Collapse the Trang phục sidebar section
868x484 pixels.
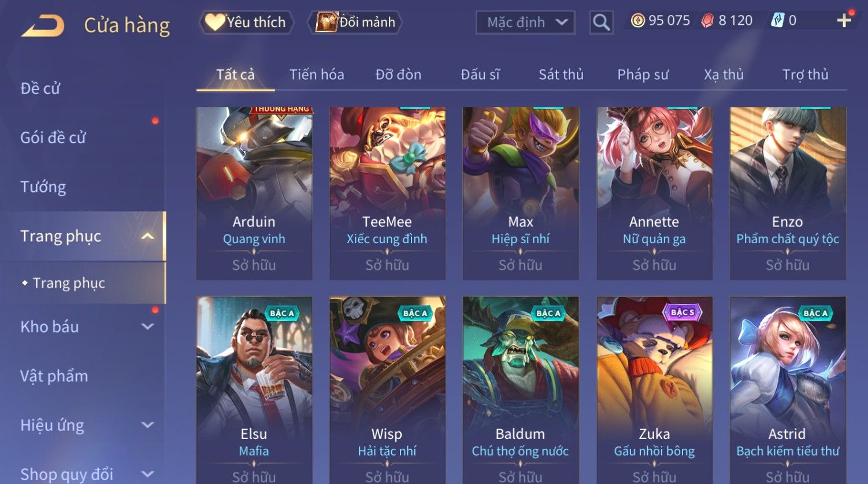tap(148, 236)
